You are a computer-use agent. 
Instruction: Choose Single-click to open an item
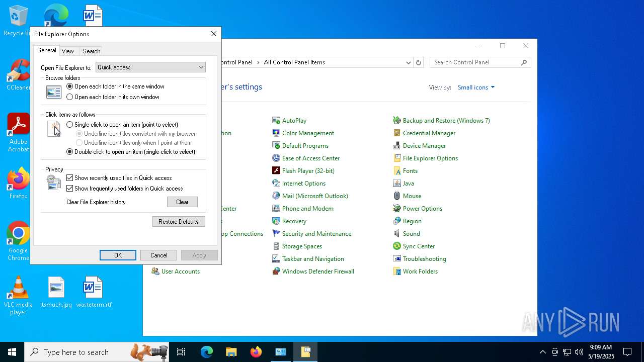[70, 125]
